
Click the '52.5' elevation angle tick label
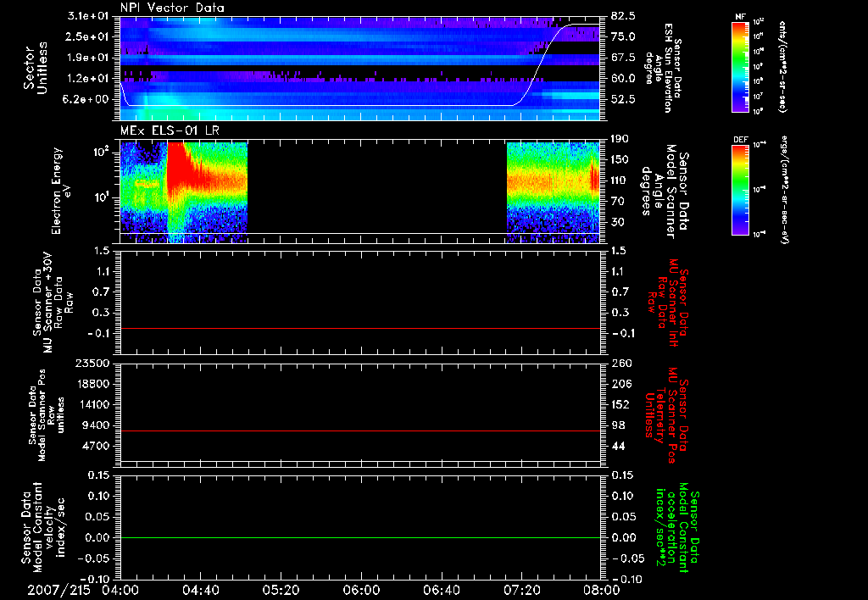623,99
